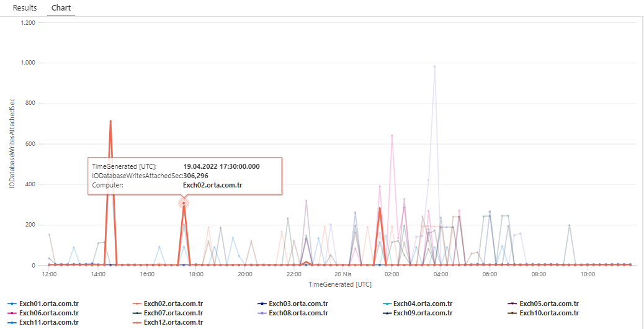Select the Chart tab

[61, 8]
